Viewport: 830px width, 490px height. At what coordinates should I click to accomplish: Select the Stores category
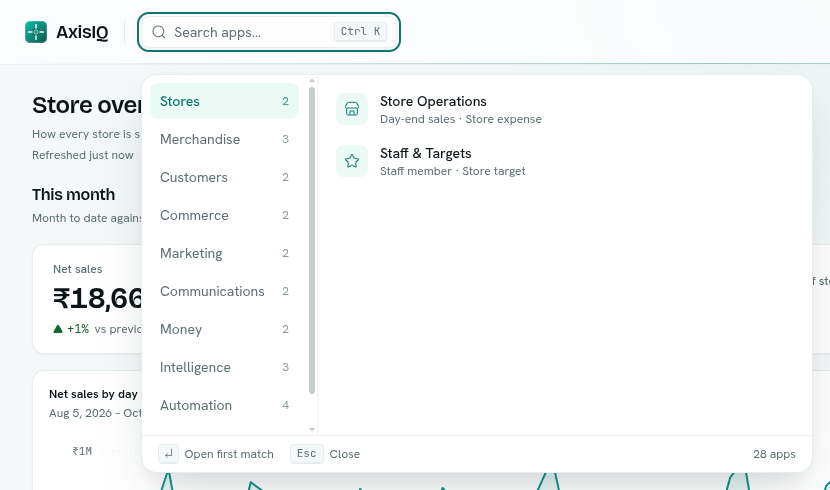point(224,101)
